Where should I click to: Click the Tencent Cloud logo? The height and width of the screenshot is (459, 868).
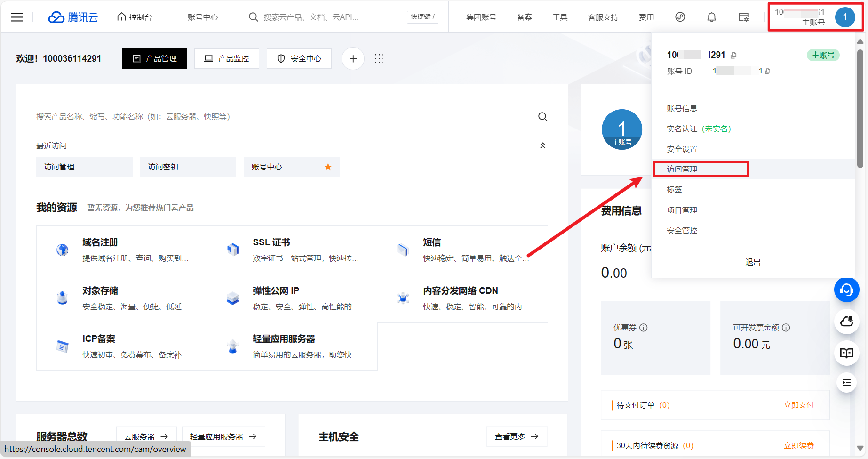tap(73, 17)
